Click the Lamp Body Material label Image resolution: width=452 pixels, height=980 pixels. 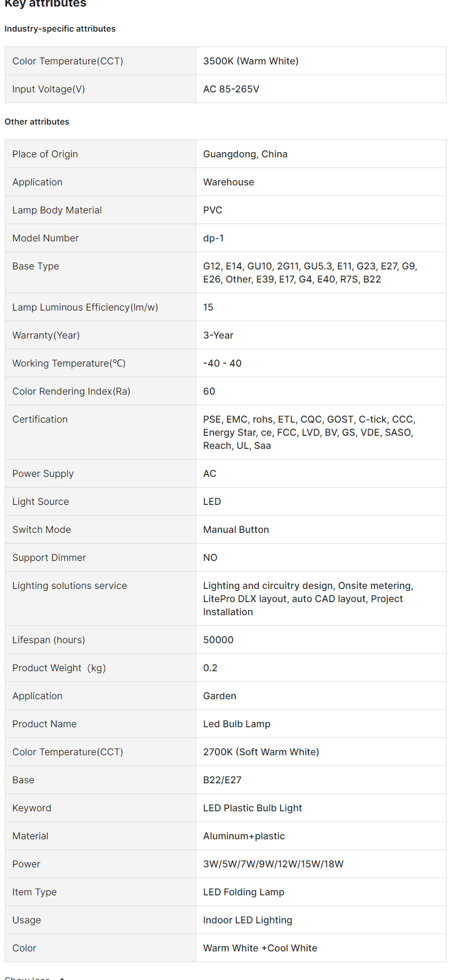[57, 210]
